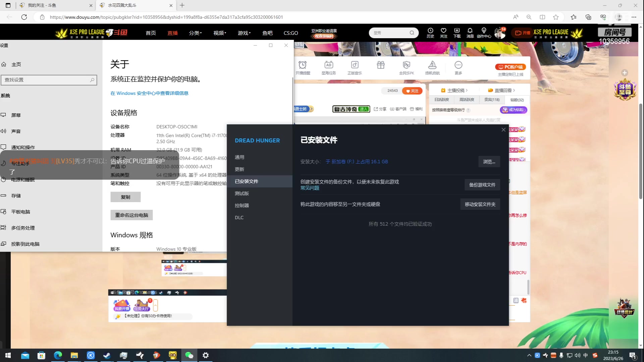Open the 消息 bell notifications icon

[470, 33]
